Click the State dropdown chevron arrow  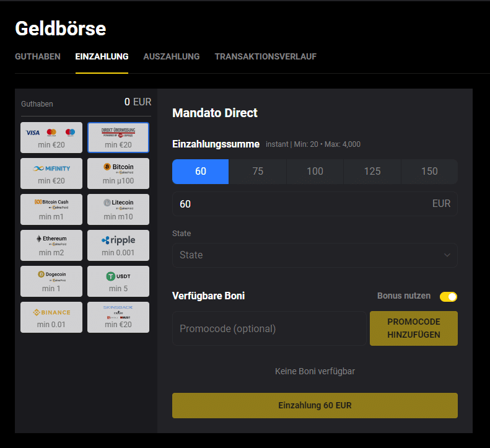point(447,255)
